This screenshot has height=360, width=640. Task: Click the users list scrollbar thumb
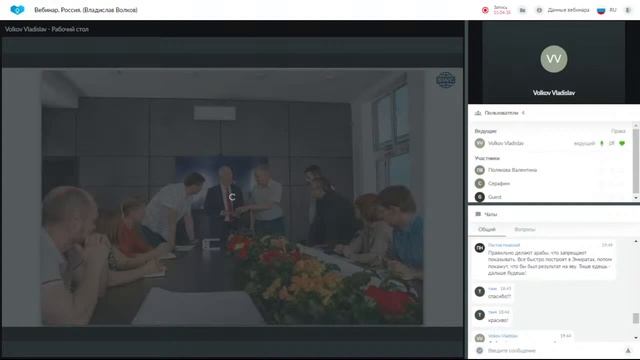click(x=636, y=161)
